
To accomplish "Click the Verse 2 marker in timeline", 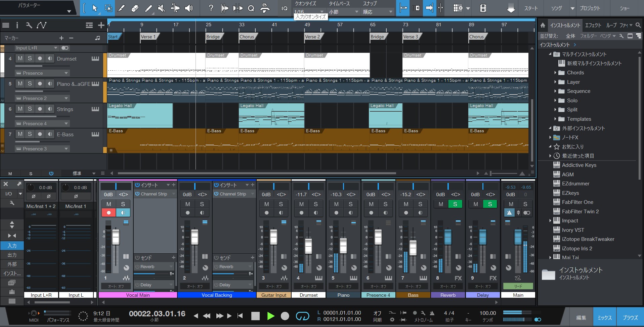I will coord(312,37).
